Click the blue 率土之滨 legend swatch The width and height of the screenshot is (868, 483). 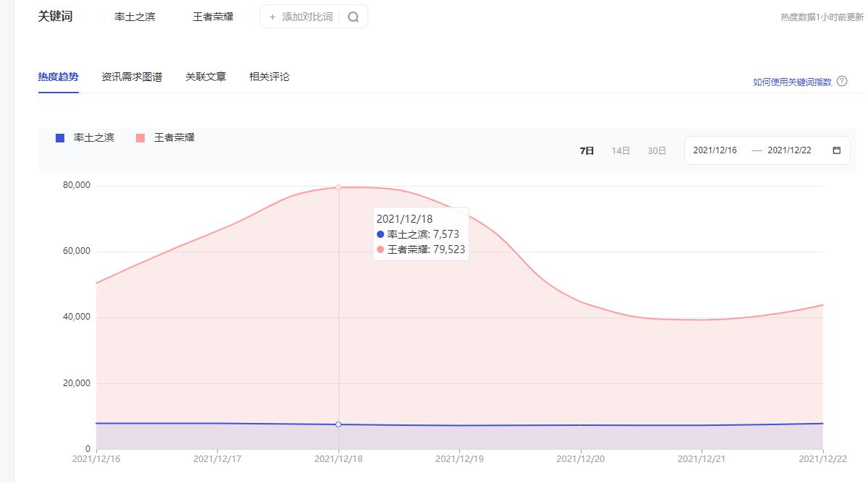(59, 137)
